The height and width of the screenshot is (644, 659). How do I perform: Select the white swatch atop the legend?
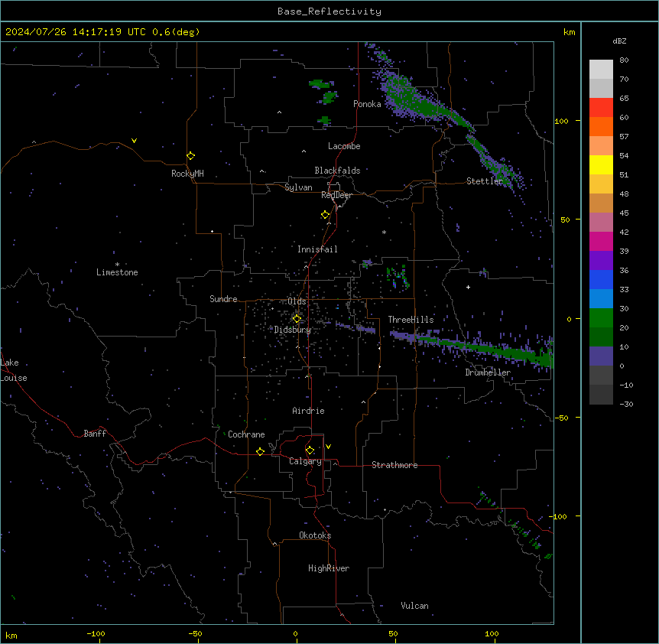[601, 70]
